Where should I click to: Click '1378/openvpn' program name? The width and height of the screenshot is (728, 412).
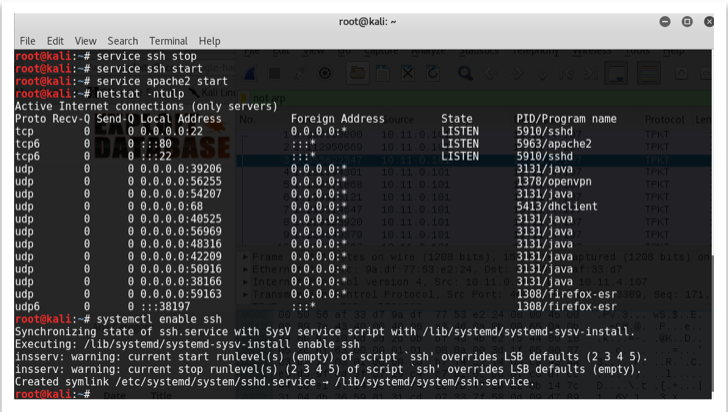pos(554,182)
